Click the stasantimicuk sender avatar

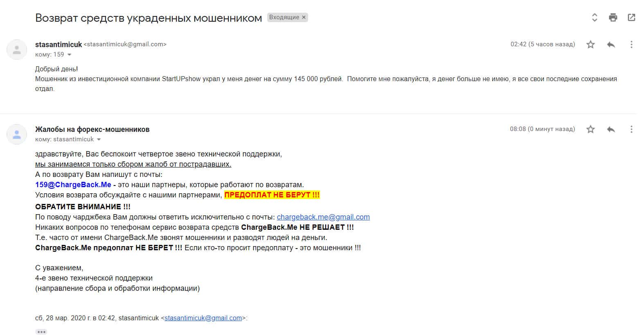point(17,50)
